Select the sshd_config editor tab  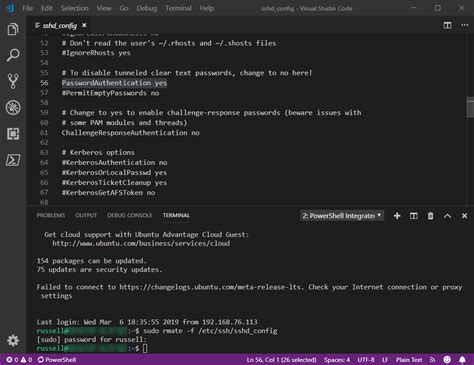pos(60,25)
